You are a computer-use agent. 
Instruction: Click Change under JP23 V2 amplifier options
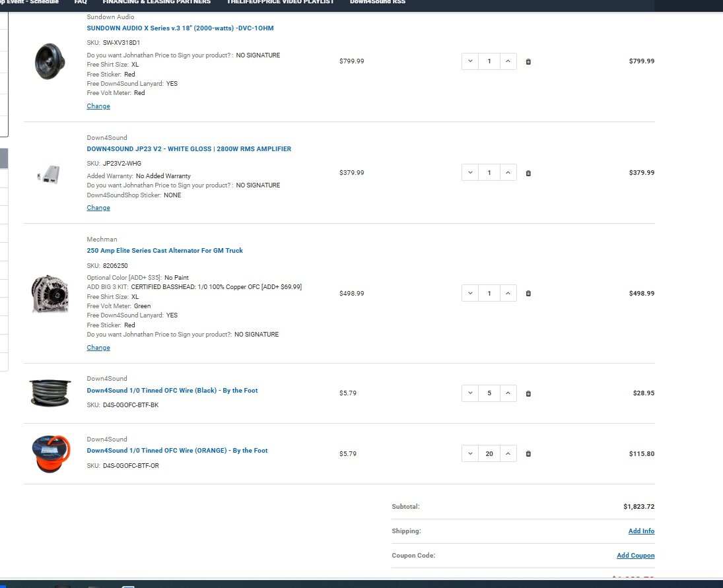coord(98,208)
